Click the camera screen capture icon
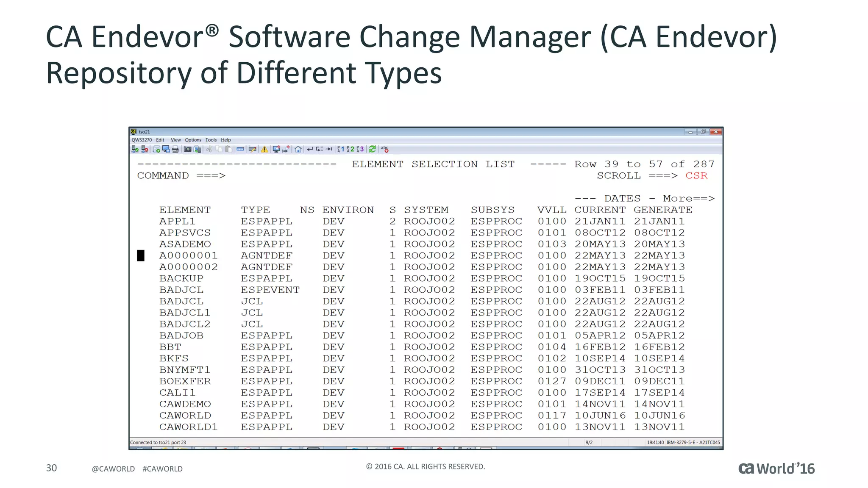This screenshot has height=488, width=868. [x=187, y=149]
